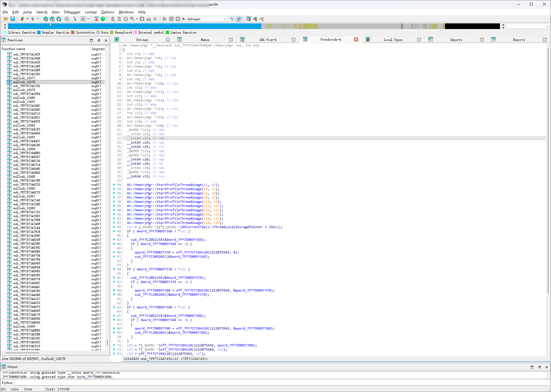Click the Open file folder icon
This screenshot has height=392, width=551.
[6, 19]
